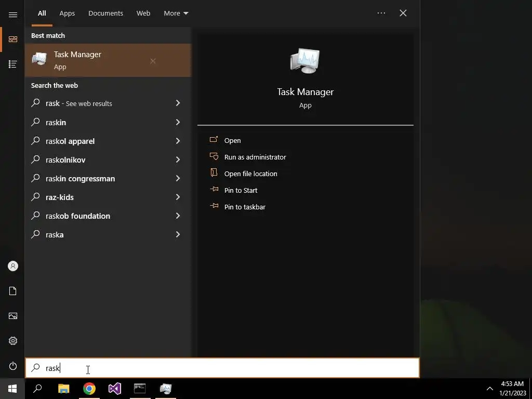This screenshot has width=532, height=399.
Task: Expand the arrow beside 'rask - See web results'
Action: (178, 103)
